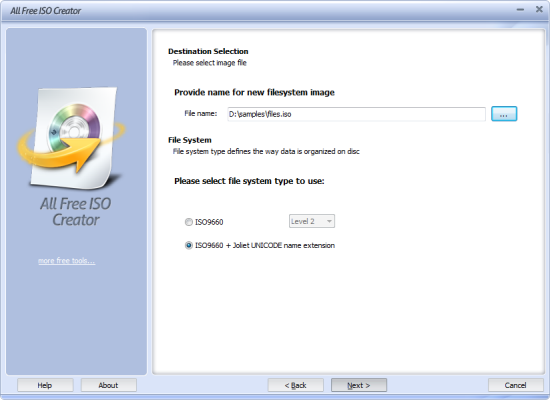The width and height of the screenshot is (550, 400).
Task: Open the Level 2 dropdown
Action: point(311,221)
